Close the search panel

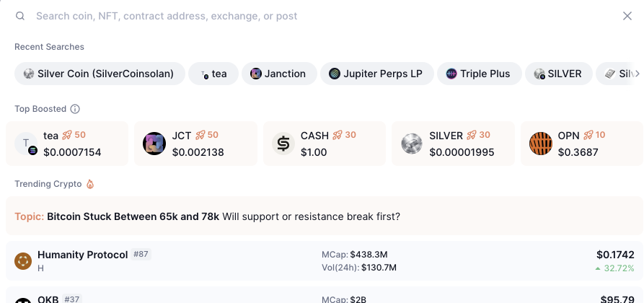(x=627, y=16)
